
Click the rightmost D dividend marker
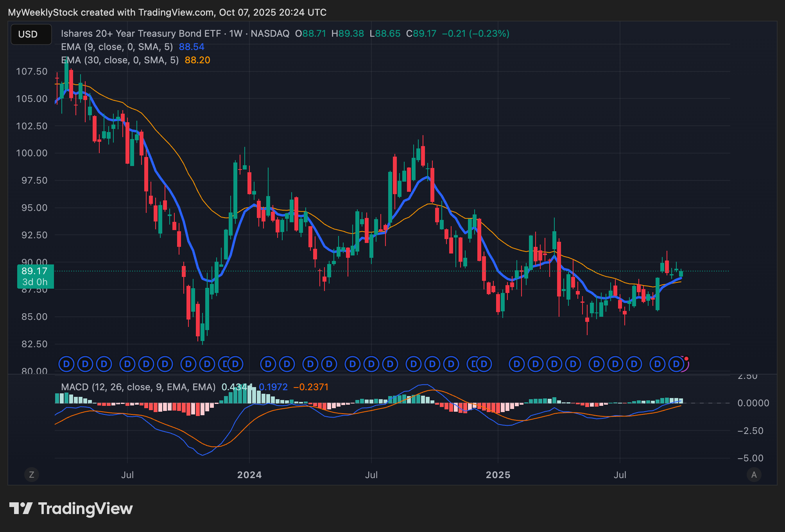pyautogui.click(x=676, y=364)
